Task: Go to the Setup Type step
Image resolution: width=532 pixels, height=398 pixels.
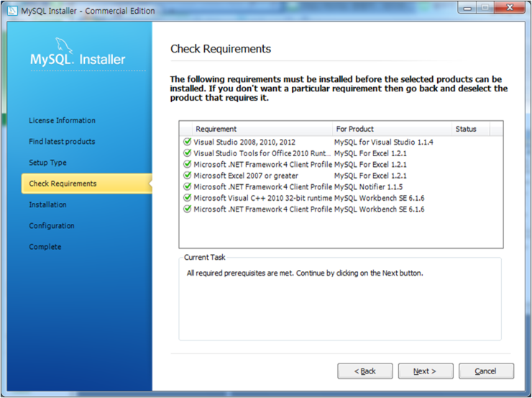Action: pyautogui.click(x=48, y=163)
